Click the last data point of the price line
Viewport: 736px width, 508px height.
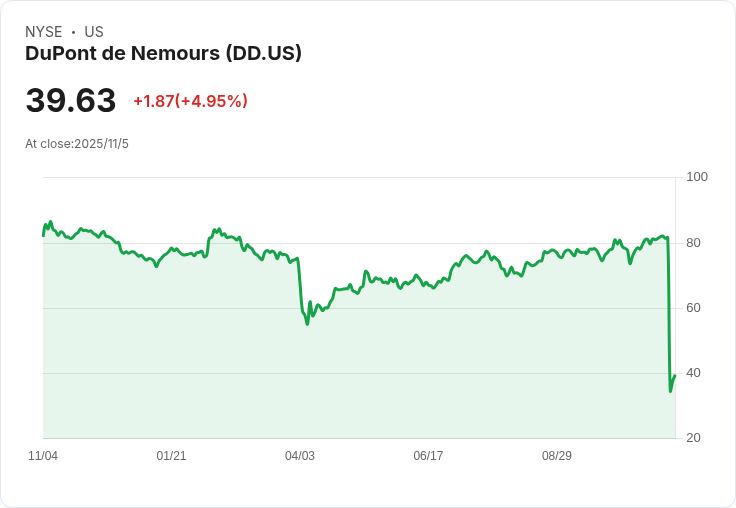pyautogui.click(x=675, y=375)
